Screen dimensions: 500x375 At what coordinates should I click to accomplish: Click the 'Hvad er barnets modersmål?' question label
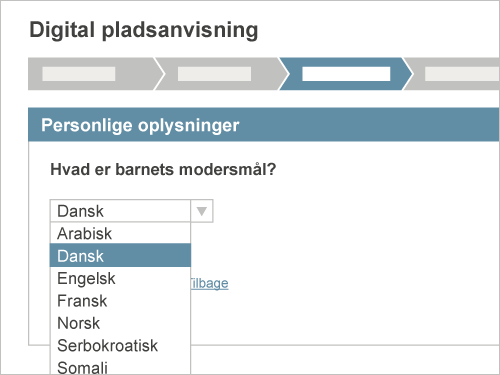click(163, 169)
